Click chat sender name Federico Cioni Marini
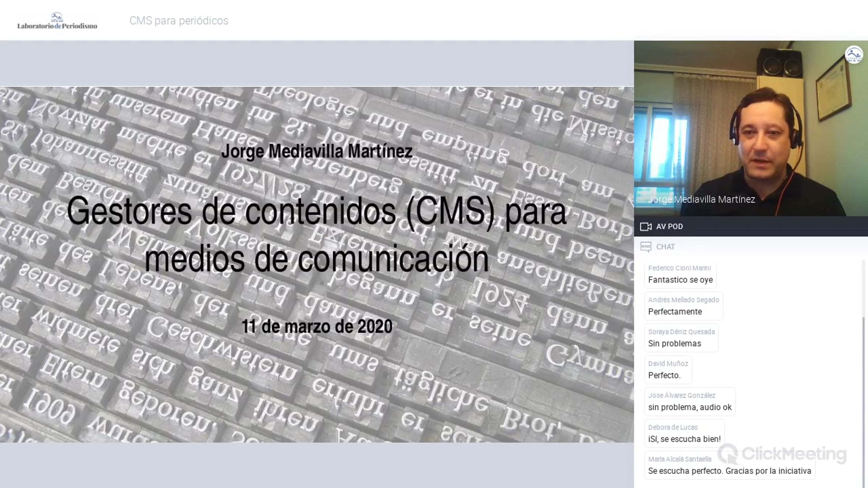Image resolution: width=868 pixels, height=488 pixels. point(679,268)
